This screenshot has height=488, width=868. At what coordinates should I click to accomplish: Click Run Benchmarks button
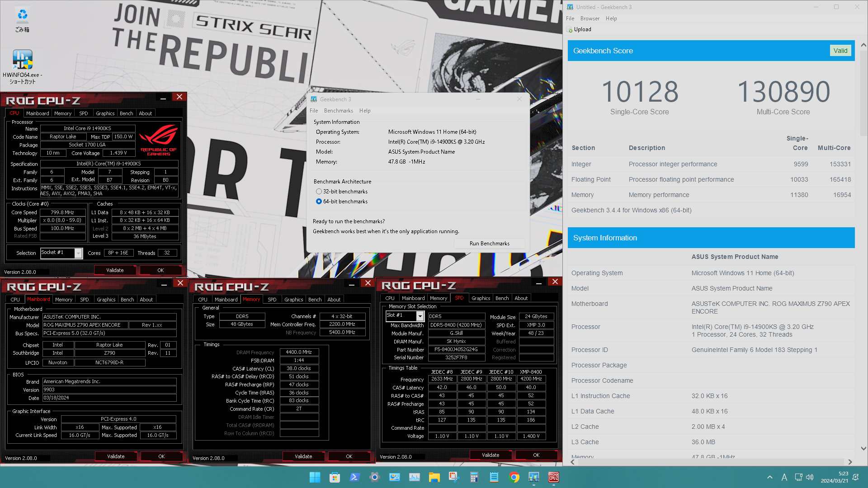coord(489,244)
